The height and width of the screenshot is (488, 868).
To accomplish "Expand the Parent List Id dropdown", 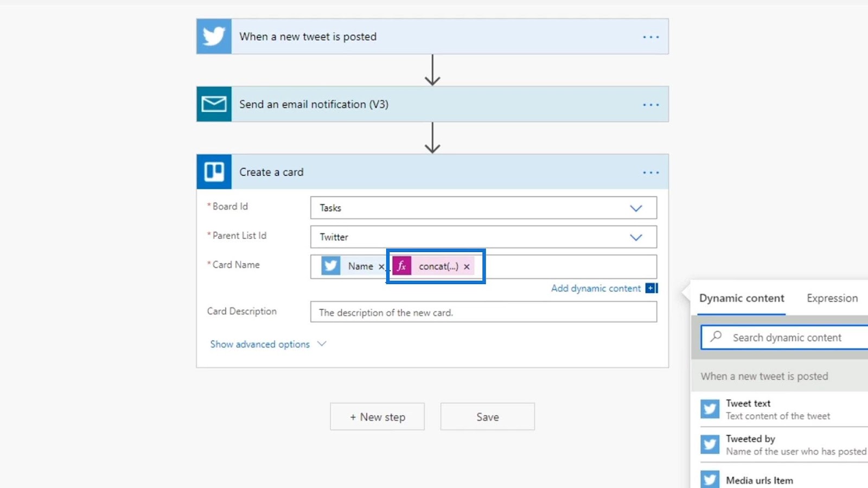I will [636, 237].
